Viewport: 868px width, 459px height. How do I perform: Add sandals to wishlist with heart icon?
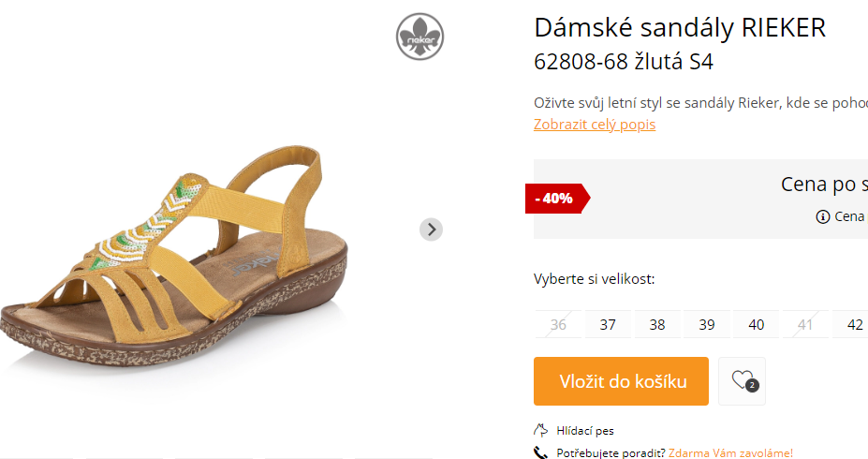[742, 381]
